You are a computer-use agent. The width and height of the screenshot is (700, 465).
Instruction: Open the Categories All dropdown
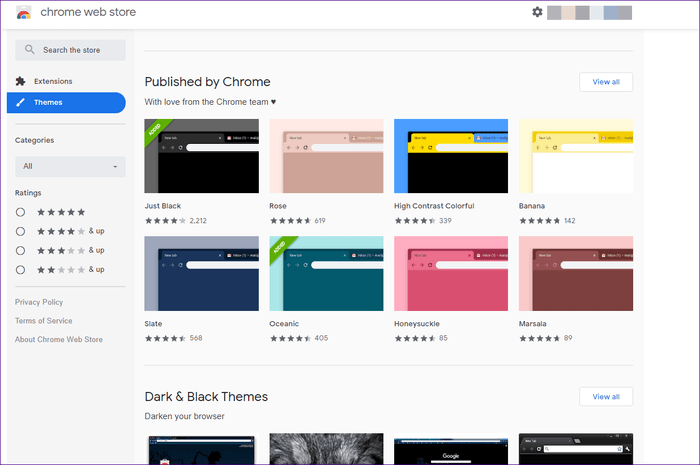click(71, 166)
